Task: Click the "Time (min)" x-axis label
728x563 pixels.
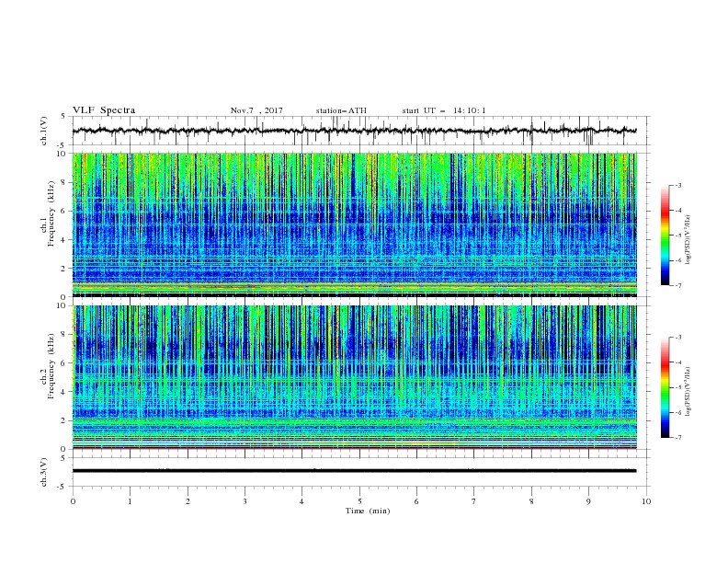Action: (x=368, y=511)
